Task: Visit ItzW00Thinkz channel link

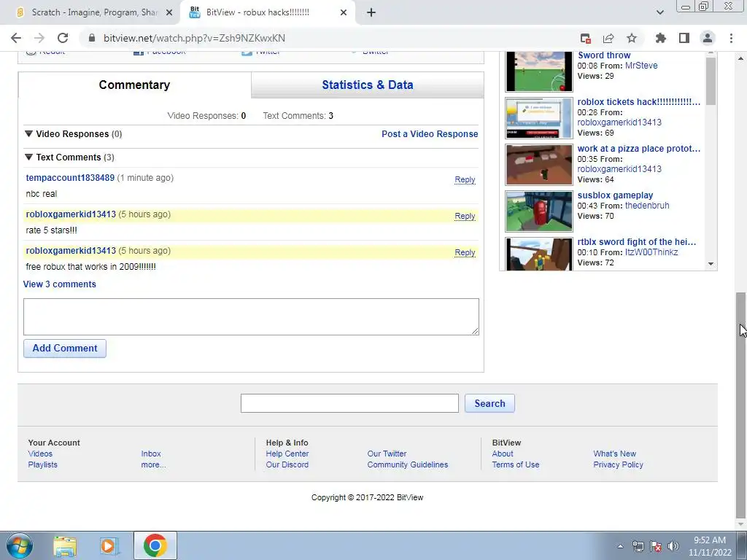Action: point(651,252)
